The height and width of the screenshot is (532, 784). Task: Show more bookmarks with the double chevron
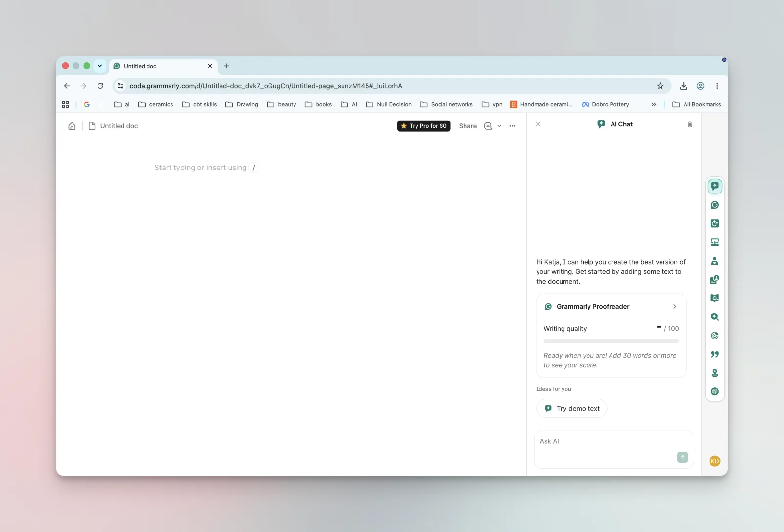(x=654, y=105)
